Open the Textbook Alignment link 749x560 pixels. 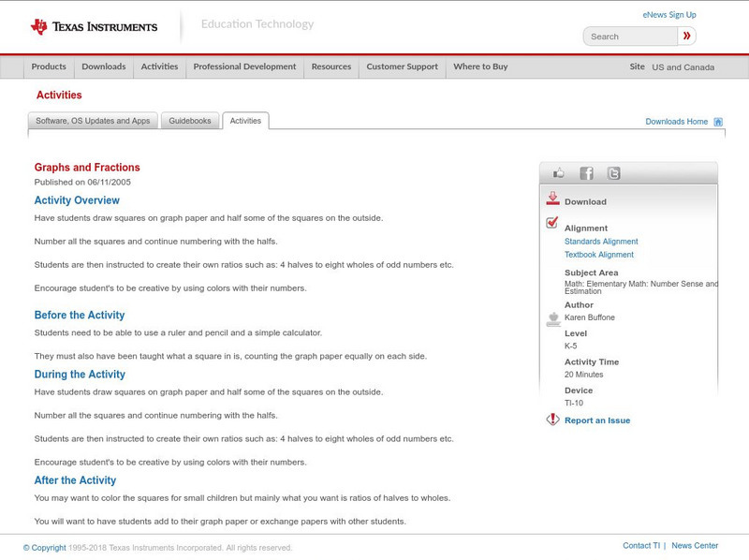coord(599,255)
